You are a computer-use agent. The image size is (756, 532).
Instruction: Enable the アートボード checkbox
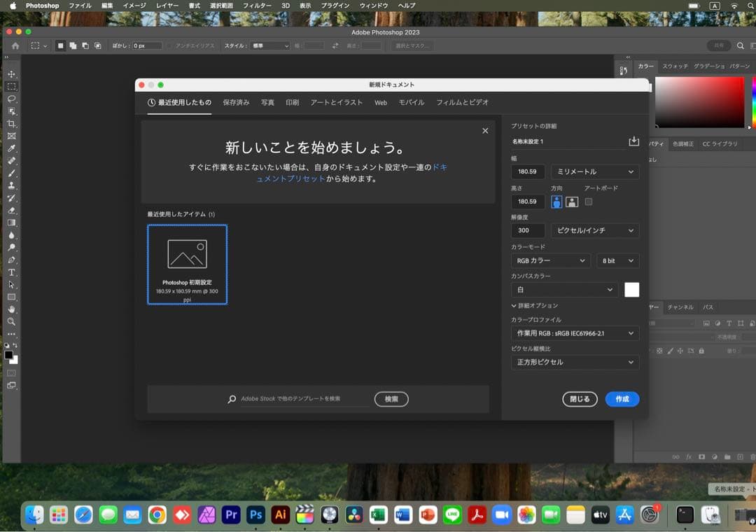589,201
